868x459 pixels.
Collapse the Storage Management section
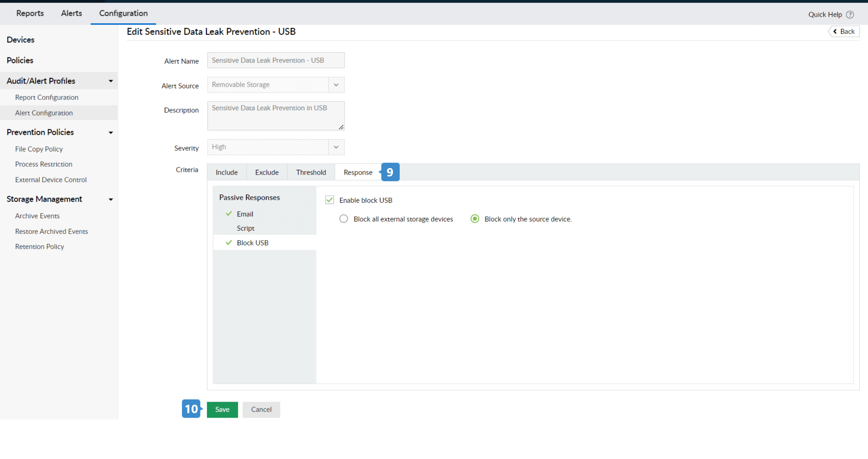111,199
